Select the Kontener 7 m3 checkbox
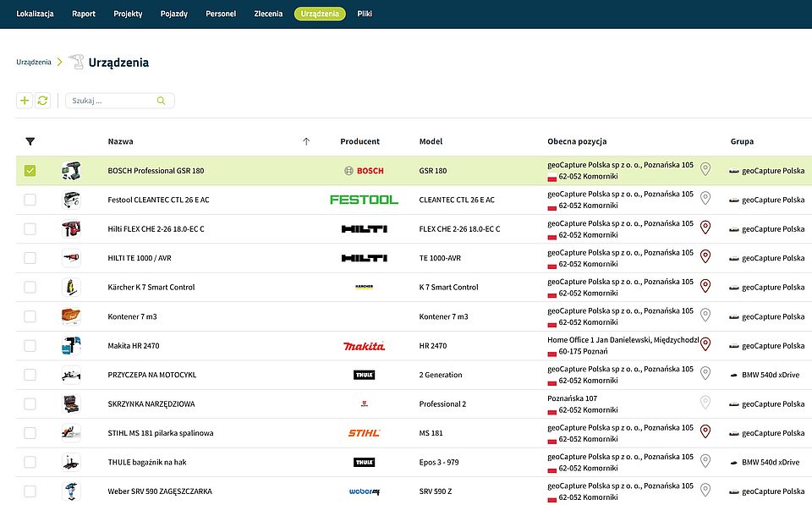 pos(30,316)
